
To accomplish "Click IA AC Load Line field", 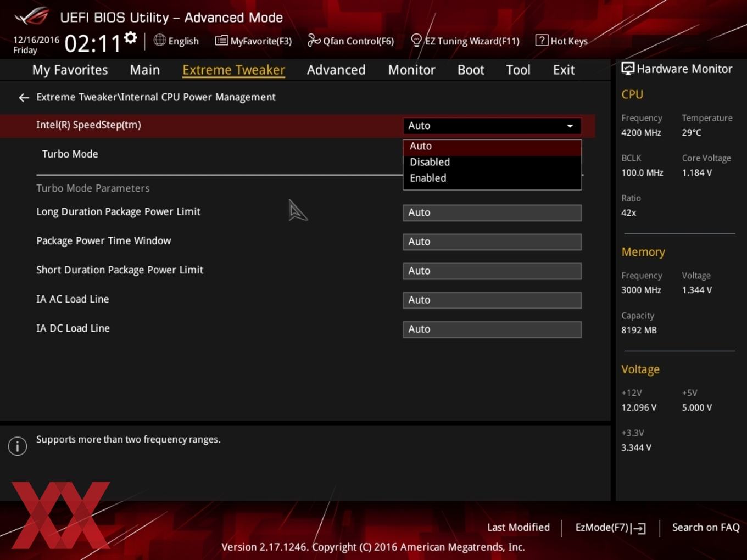I will [x=492, y=300].
